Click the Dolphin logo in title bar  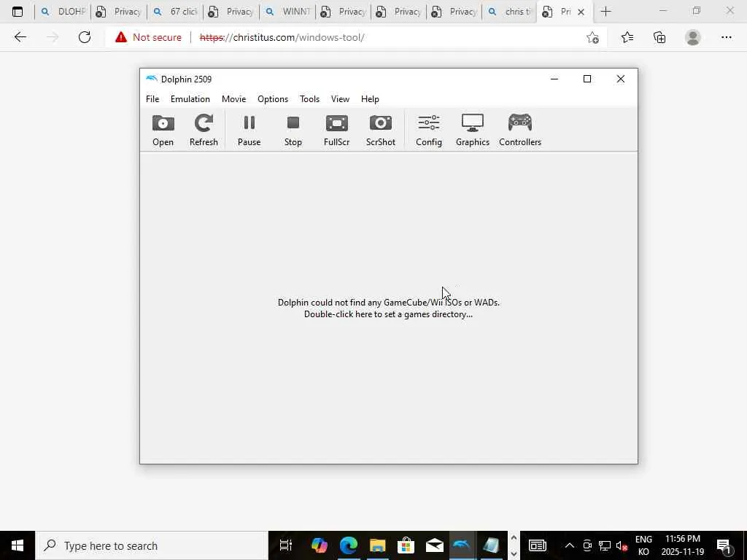(x=152, y=79)
